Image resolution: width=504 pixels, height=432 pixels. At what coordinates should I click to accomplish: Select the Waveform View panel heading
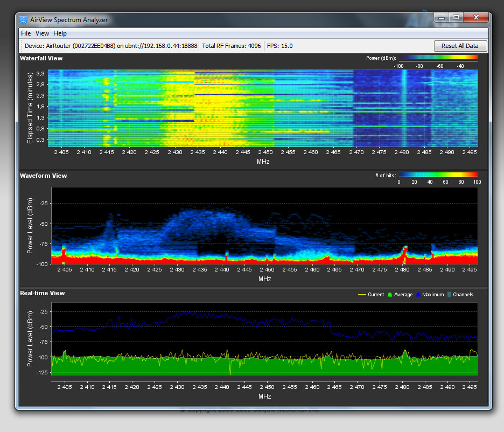(x=43, y=176)
